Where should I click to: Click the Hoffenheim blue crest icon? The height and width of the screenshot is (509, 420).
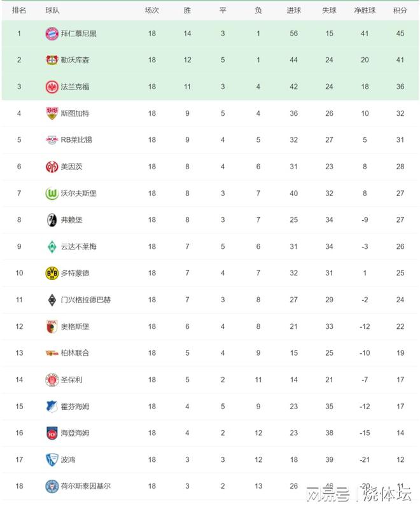tap(52, 407)
